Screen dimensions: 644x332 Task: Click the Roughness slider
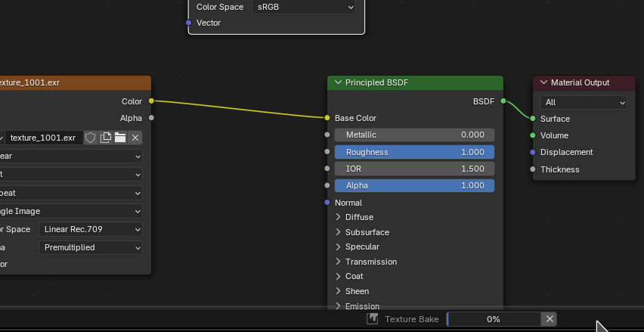(x=414, y=152)
